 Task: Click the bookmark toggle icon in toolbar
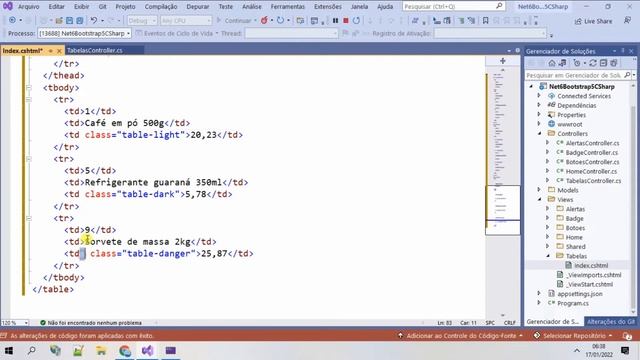[x=486, y=20]
